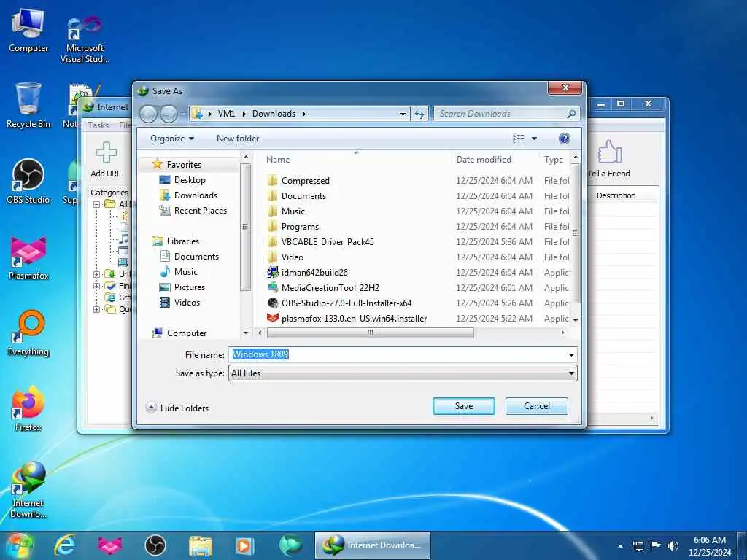Click the refresh button next to address bar

click(x=419, y=114)
